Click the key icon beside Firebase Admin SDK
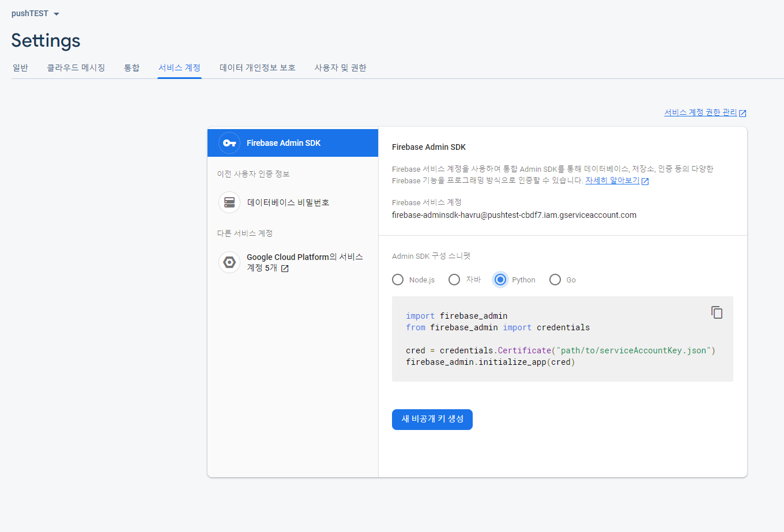784x532 pixels. 229,143
